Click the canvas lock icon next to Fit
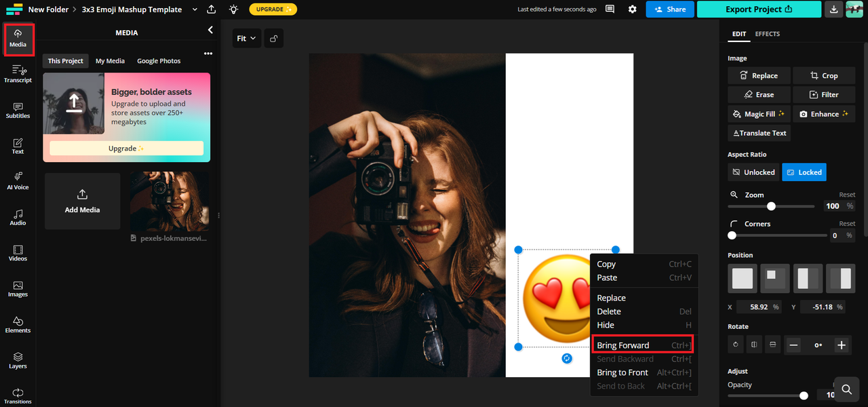 (273, 39)
